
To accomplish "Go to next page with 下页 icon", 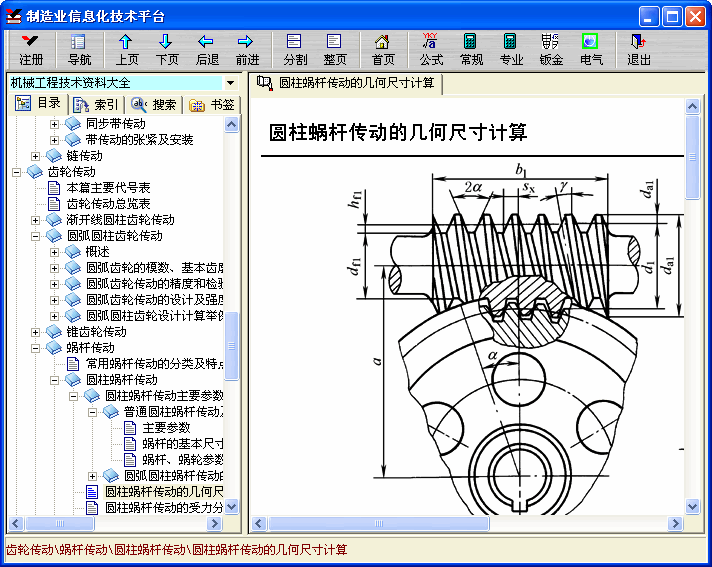I will coord(167,49).
